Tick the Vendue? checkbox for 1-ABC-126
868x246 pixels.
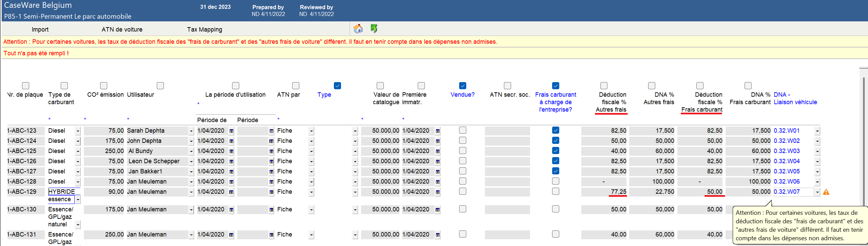pyautogui.click(x=463, y=161)
